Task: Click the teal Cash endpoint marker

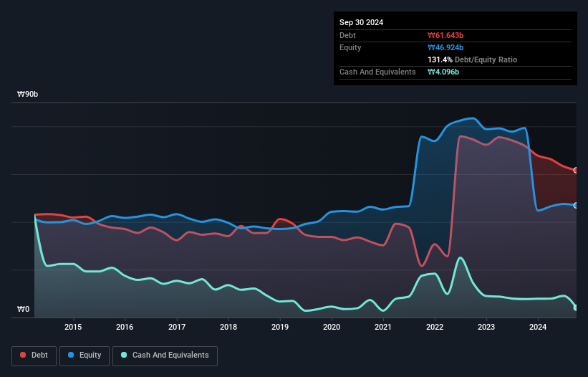Action: (x=576, y=307)
